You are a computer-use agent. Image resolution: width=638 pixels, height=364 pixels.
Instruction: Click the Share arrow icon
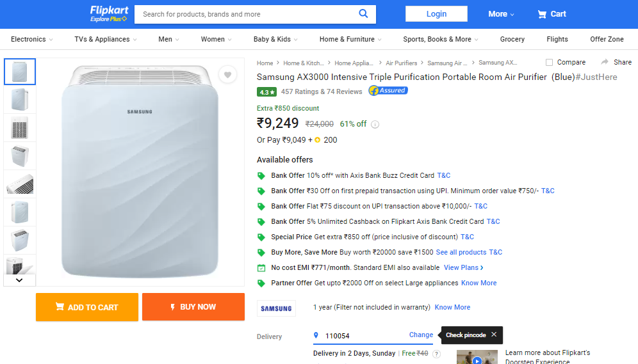coord(605,62)
